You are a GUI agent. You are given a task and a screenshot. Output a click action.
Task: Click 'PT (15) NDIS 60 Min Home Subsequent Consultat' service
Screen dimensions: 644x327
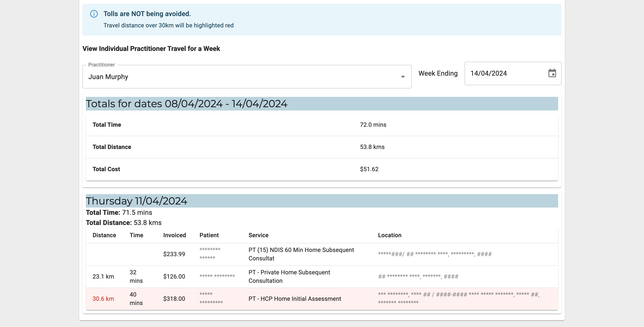tap(301, 254)
